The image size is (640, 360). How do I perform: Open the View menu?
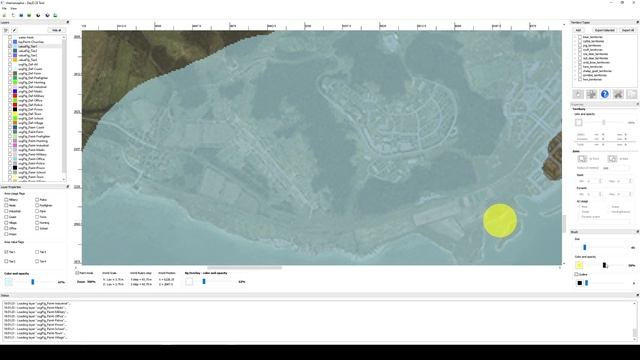13,8
